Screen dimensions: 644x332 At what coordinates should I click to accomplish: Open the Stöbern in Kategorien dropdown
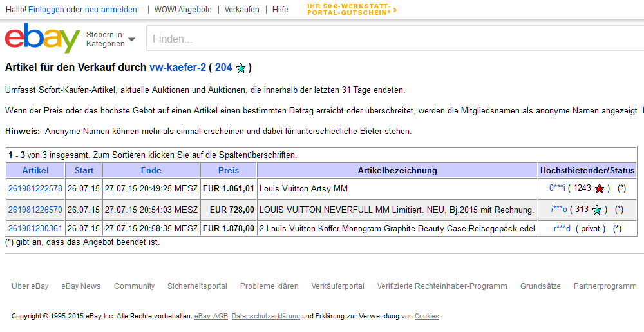click(111, 39)
